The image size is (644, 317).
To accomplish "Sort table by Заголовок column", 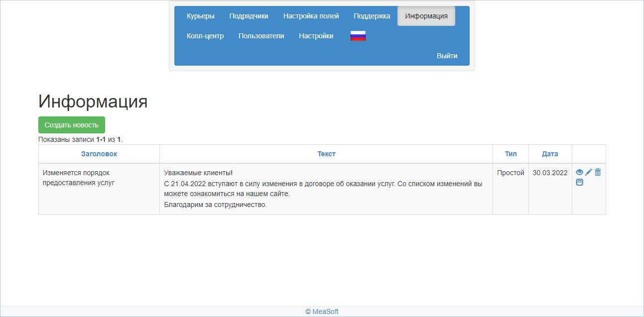I will click(99, 154).
